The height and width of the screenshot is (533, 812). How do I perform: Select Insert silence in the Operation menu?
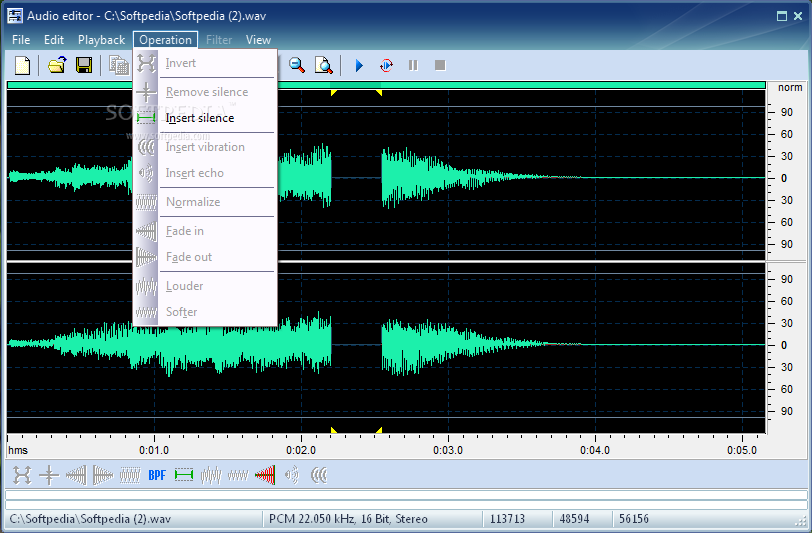coord(205,118)
